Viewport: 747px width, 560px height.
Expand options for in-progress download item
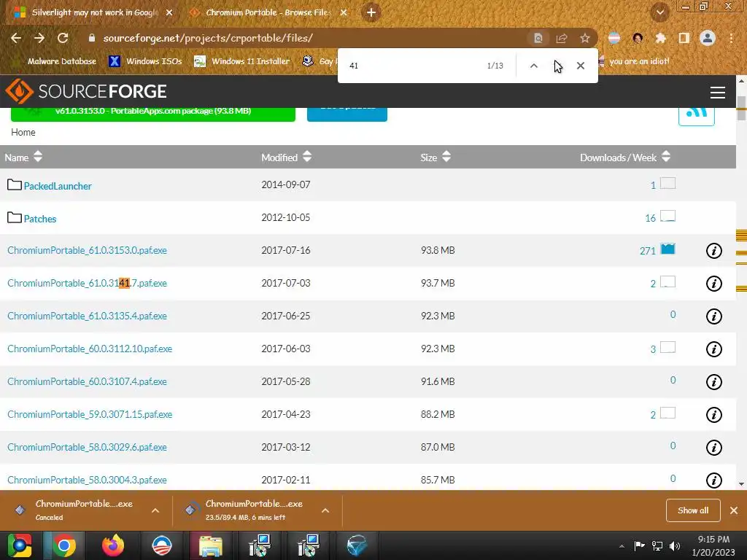[x=325, y=510]
